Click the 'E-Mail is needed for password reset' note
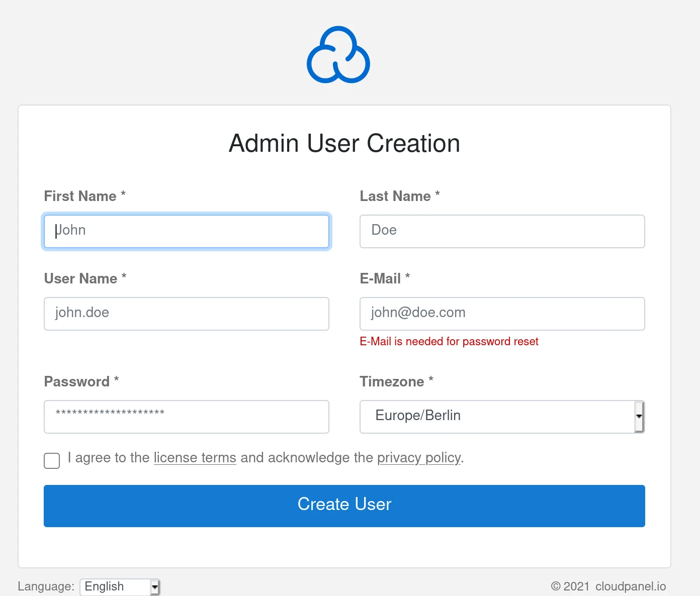700x596 pixels. coord(449,341)
